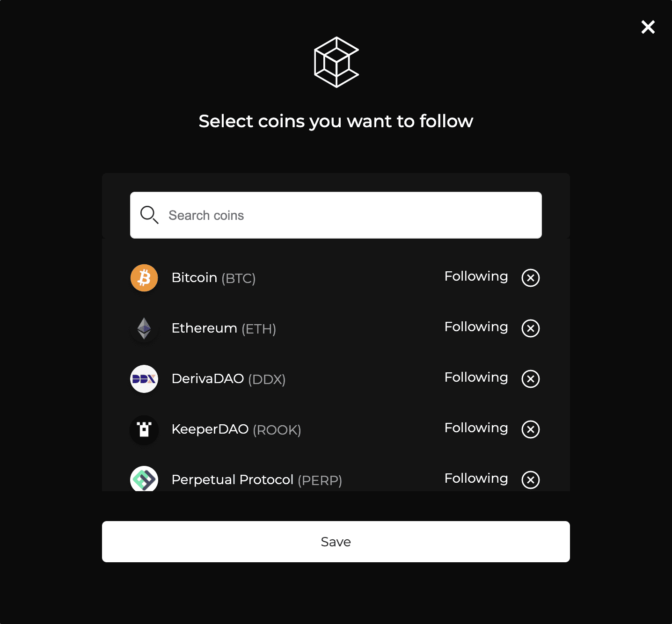Unfollow KeeperDAO using its circled X
Screen dimensions: 672x624
coord(530,429)
